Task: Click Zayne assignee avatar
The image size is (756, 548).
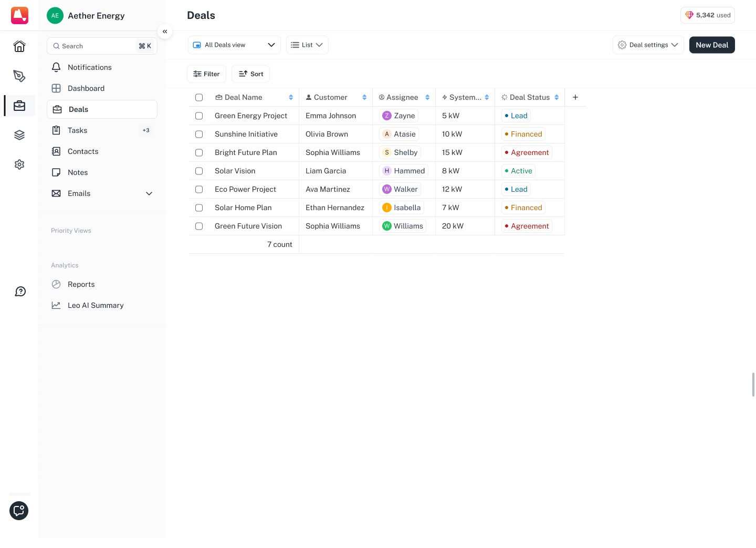Action: 387,116
